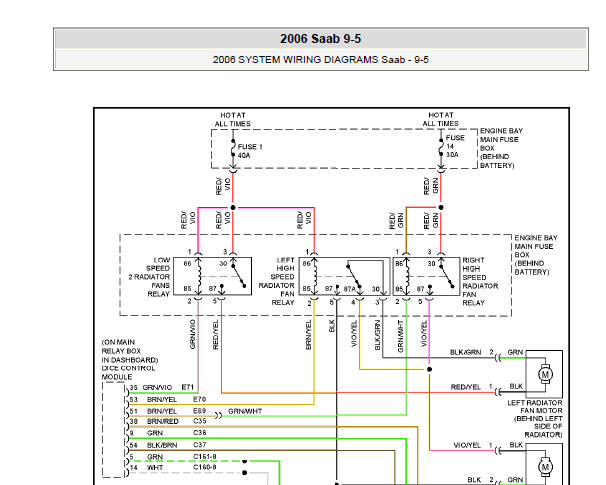Click 'ENGINE BAY MAIN FUSE BOX' label beside Fuse 14
Screen dimensions: 606x485
(x=501, y=148)
